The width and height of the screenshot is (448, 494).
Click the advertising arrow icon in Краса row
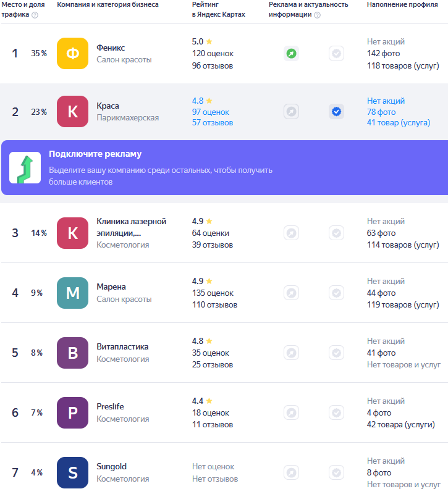tap(291, 112)
